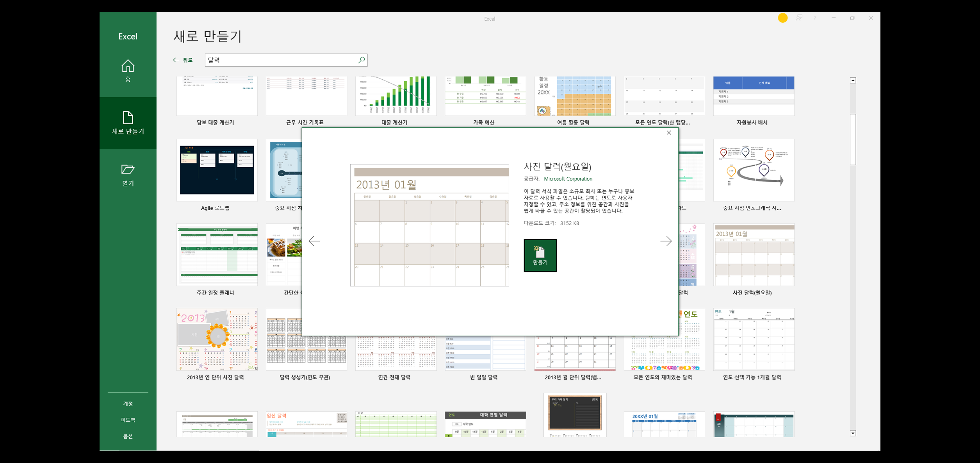
Task: Select the Agile 로드맵 template thumbnail
Action: pos(217,170)
